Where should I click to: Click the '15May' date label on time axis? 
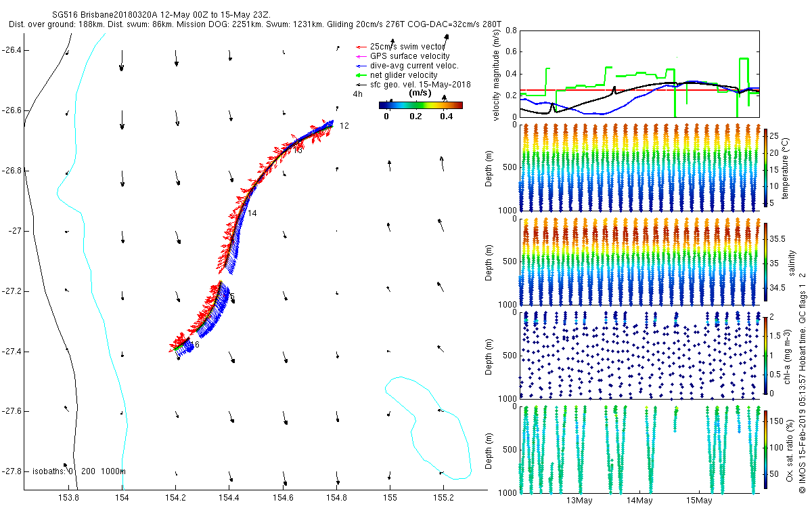700,501
